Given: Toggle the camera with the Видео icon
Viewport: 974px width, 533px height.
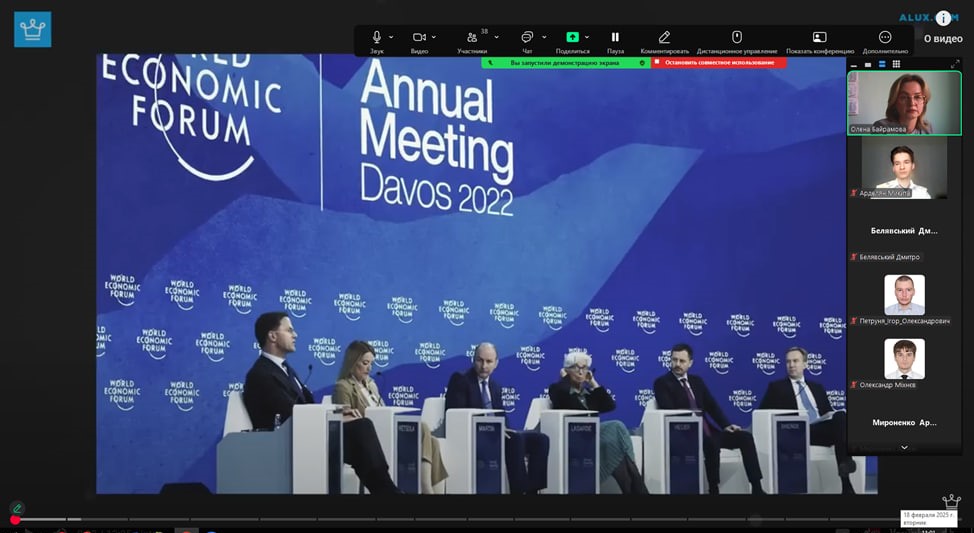Looking at the screenshot, I should tap(419, 37).
